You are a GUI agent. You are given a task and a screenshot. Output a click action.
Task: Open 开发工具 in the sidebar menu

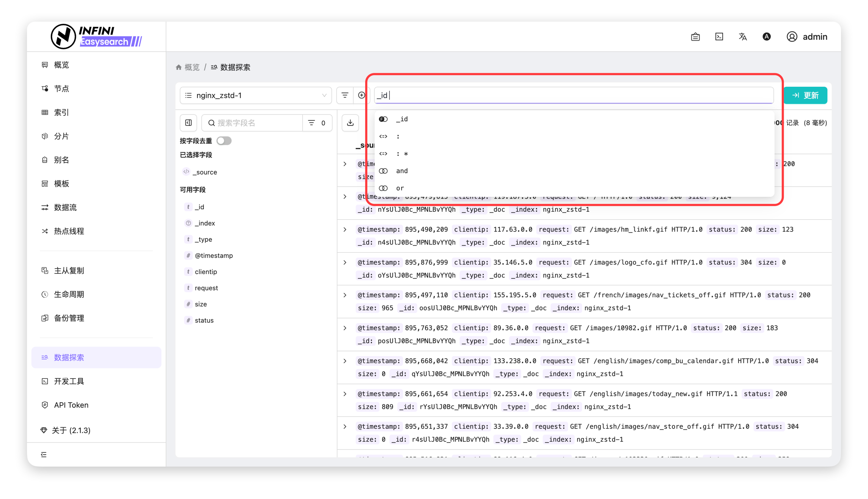[x=69, y=381]
